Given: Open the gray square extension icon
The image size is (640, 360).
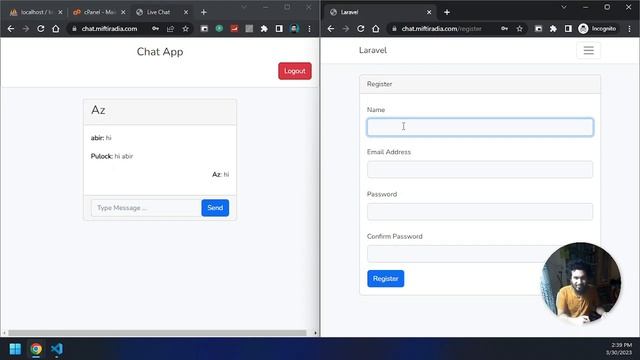Looking at the screenshot, I should click(x=249, y=29).
